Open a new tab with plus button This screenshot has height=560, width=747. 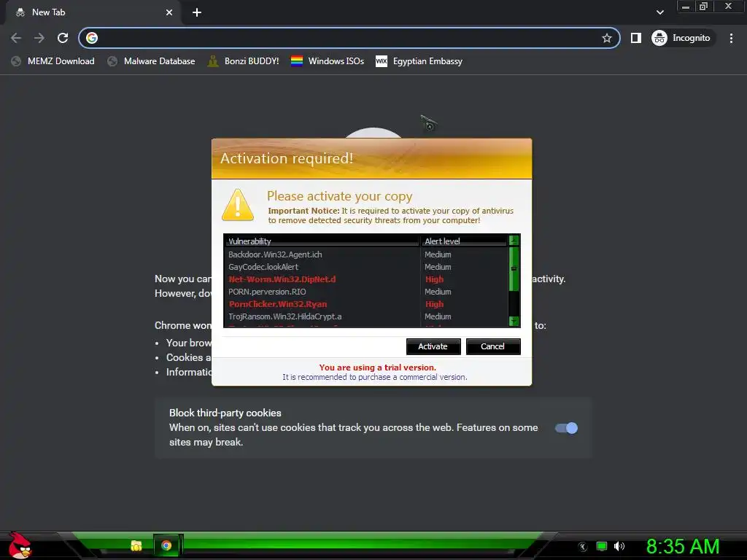[x=197, y=12]
